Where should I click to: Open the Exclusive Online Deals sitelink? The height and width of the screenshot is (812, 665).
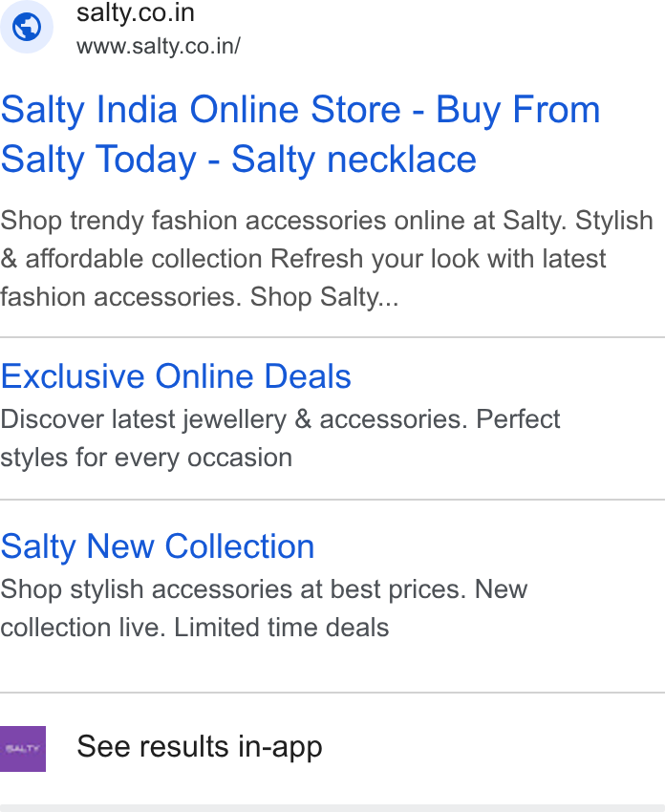click(176, 376)
